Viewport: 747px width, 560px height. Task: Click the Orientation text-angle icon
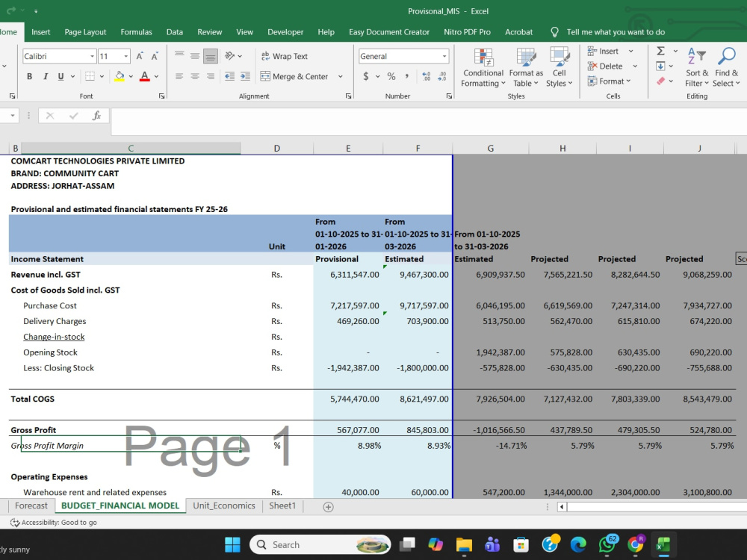click(x=229, y=56)
